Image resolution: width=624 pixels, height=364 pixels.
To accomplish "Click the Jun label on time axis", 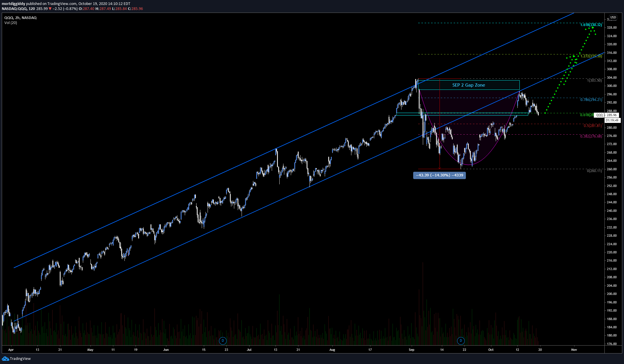I will click(166, 350).
